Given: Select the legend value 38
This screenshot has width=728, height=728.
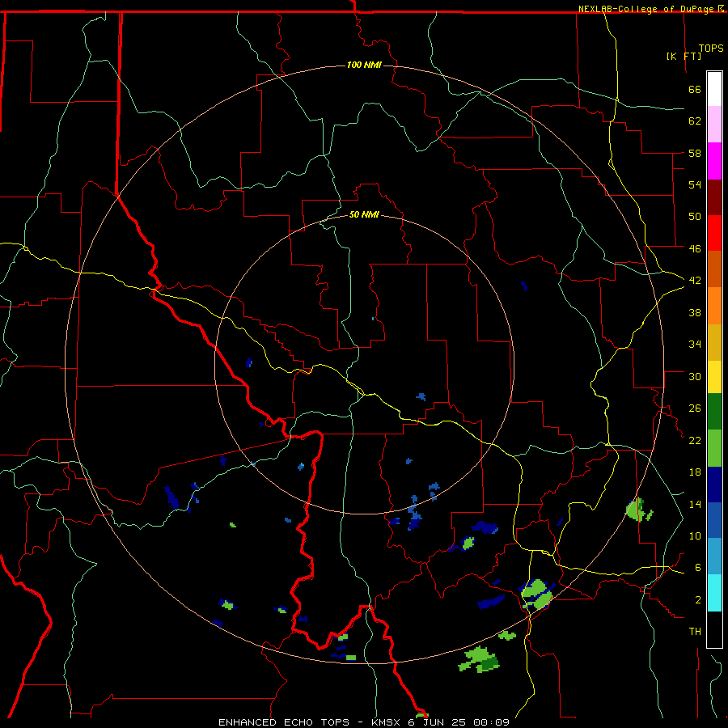Looking at the screenshot, I should coord(695,312).
